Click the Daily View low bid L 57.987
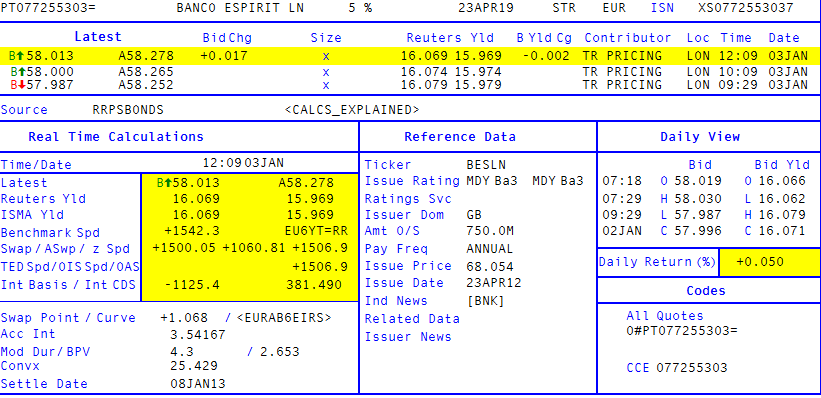 click(x=691, y=215)
